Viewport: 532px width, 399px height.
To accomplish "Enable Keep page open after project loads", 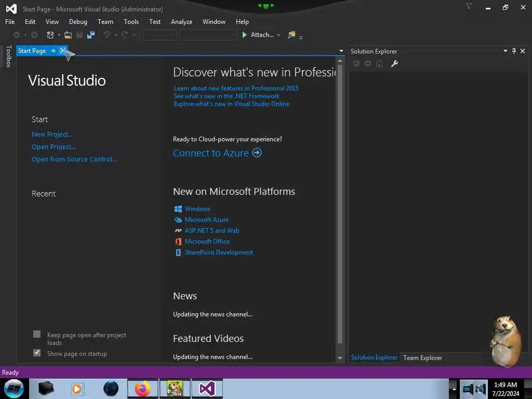I will point(37,335).
